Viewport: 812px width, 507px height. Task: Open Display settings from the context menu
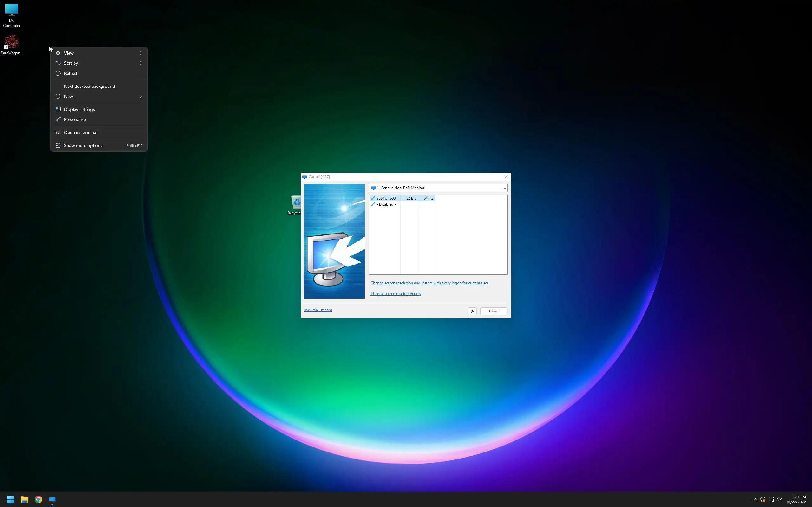coord(79,109)
